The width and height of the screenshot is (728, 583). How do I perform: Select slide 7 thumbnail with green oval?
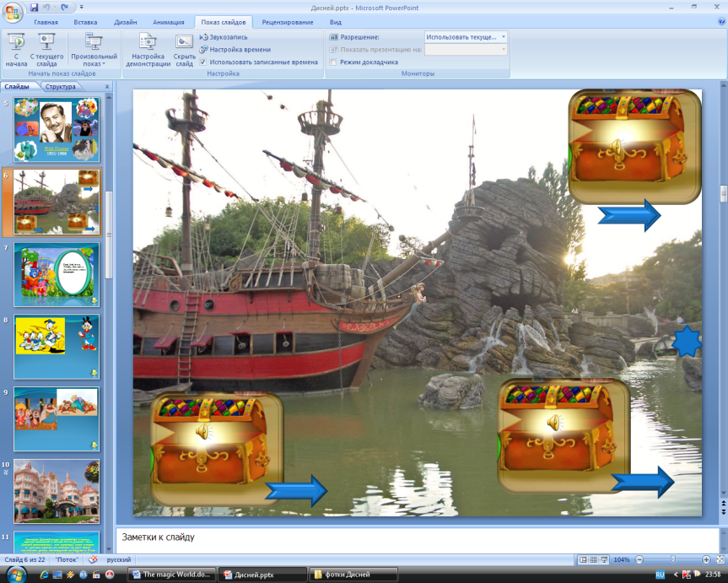pos(57,274)
